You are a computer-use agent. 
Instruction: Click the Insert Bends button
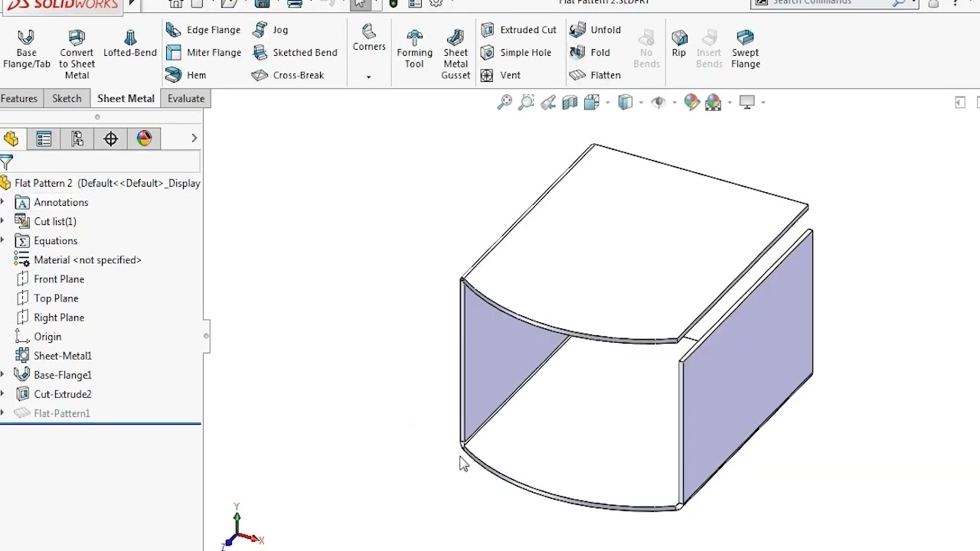[709, 49]
